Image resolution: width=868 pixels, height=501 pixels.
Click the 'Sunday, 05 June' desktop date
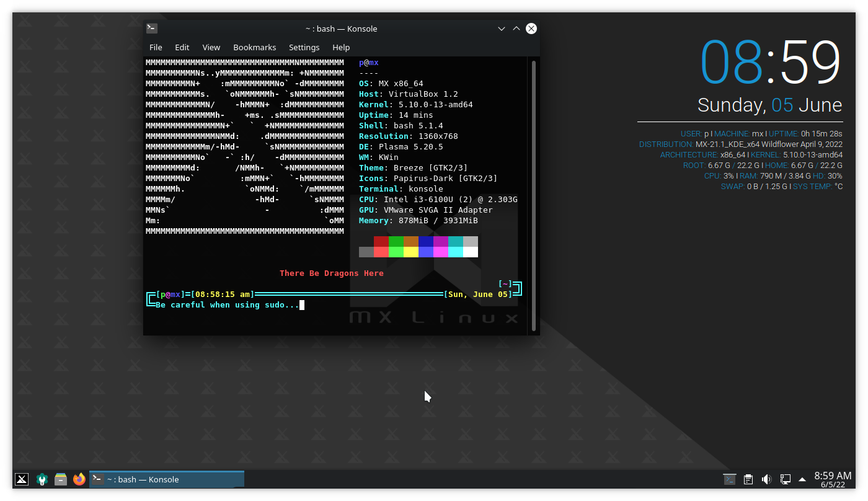click(769, 105)
